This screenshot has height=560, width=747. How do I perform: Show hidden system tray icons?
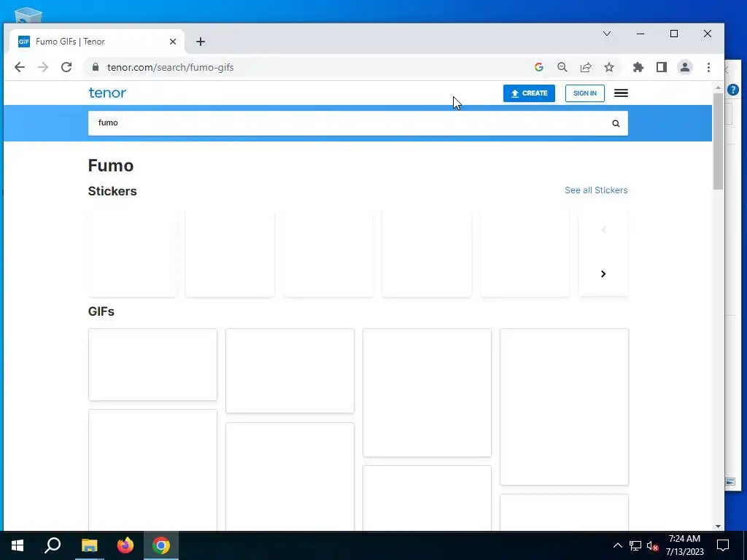click(x=617, y=545)
